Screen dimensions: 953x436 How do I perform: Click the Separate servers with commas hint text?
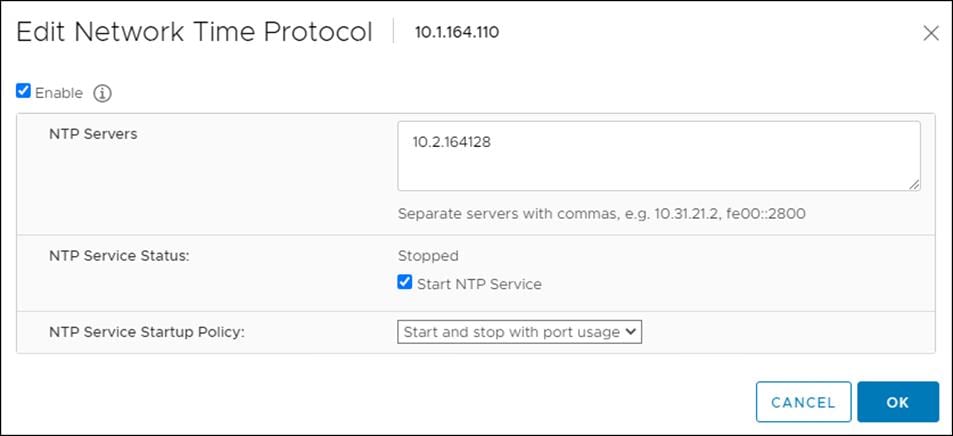(602, 214)
